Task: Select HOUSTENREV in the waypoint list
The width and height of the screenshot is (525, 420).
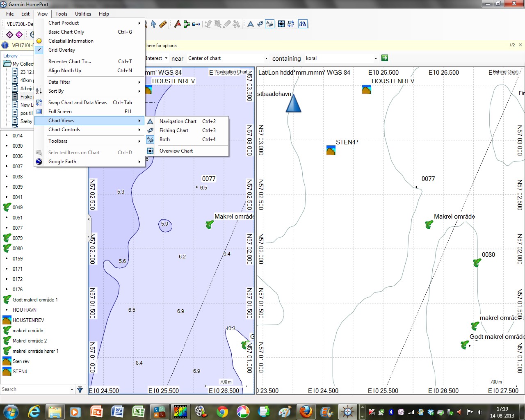Action: click(28, 320)
